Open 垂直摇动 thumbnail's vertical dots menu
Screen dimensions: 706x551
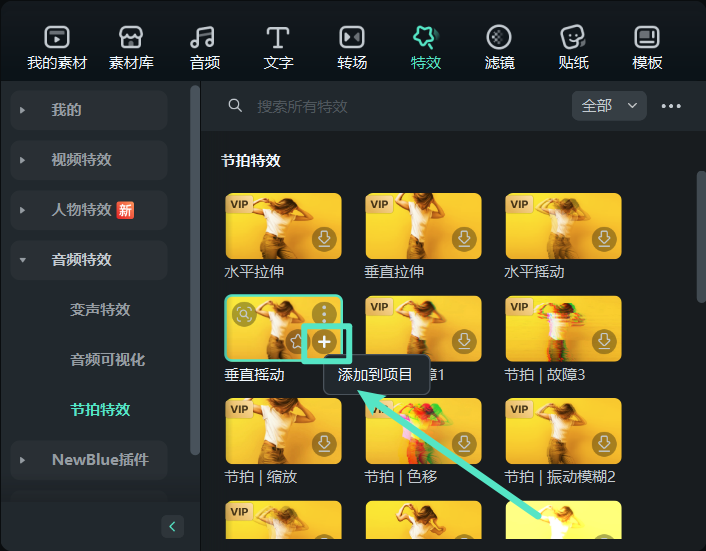click(324, 313)
